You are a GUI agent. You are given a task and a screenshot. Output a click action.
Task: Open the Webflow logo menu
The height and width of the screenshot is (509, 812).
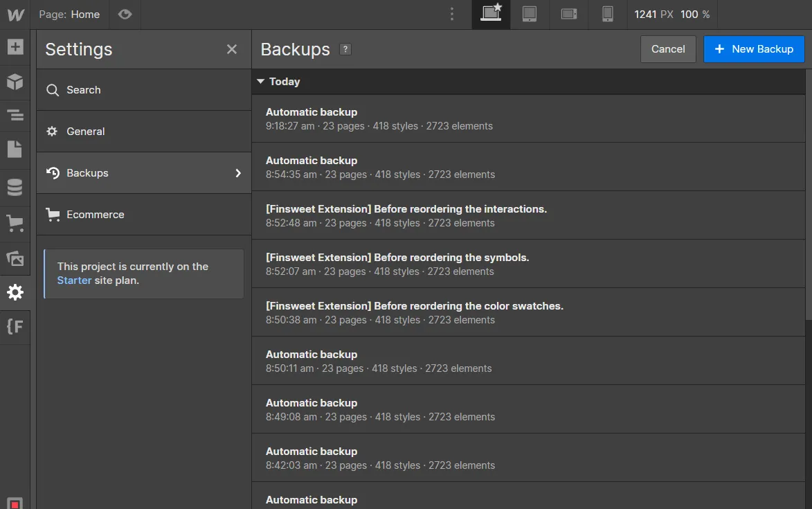point(15,15)
